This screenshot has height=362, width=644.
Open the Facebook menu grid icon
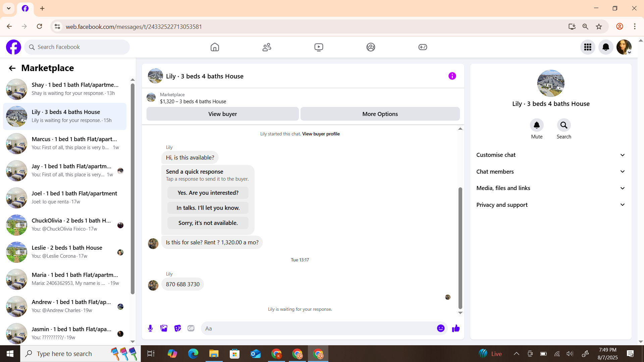click(588, 47)
